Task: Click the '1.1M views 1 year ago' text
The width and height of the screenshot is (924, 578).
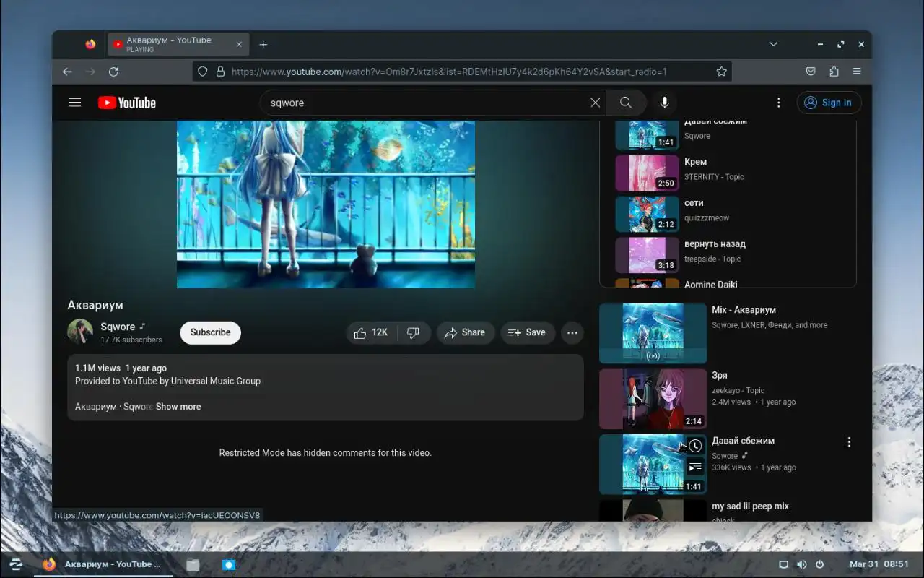Action: (121, 368)
